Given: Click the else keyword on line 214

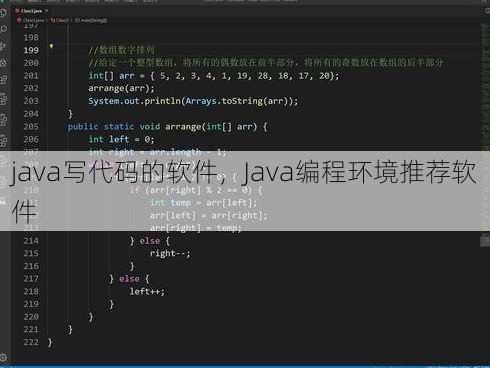Looking at the screenshot, I should (150, 241).
